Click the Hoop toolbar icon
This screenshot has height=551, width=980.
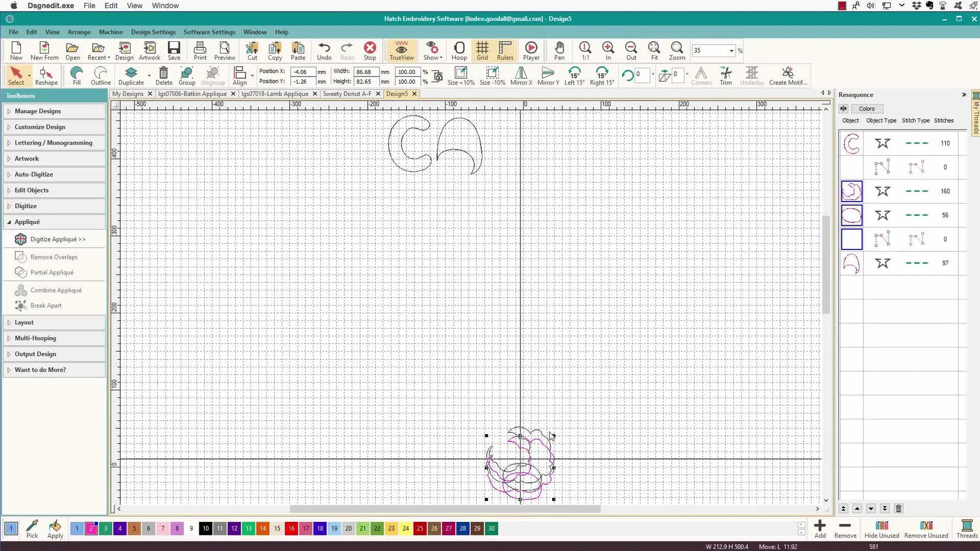pyautogui.click(x=459, y=51)
